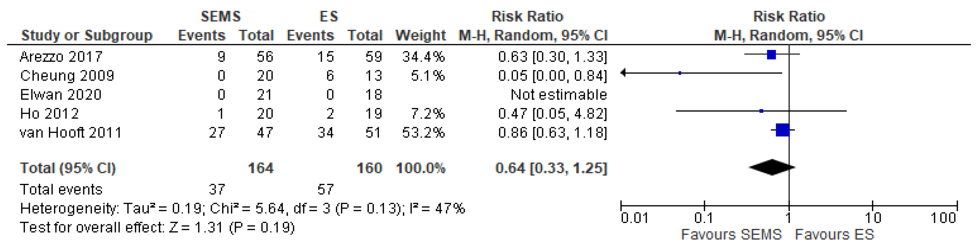Click the ES group heading
Image resolution: width=980 pixels, height=251 pixels.
click(329, 16)
